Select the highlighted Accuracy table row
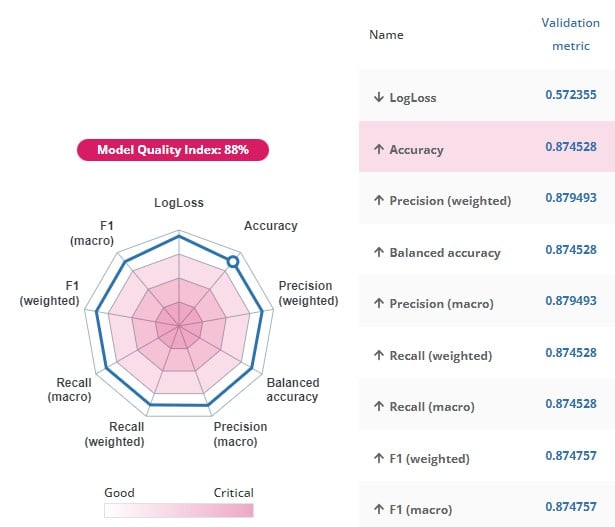 point(485,148)
